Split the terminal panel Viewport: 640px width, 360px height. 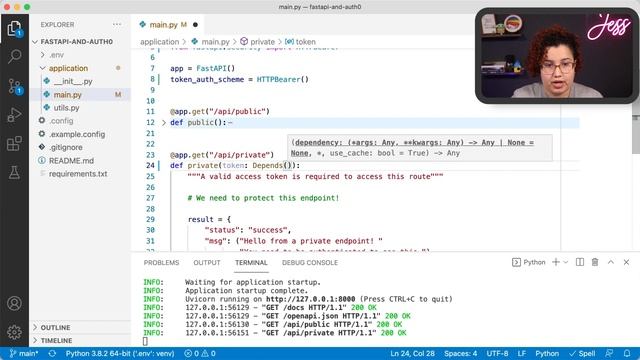(580, 262)
